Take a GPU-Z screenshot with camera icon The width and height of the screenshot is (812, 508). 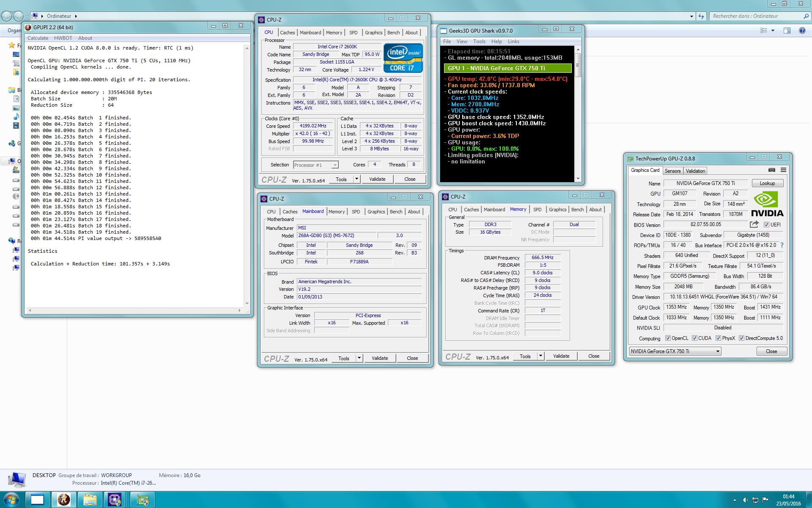[x=772, y=170]
